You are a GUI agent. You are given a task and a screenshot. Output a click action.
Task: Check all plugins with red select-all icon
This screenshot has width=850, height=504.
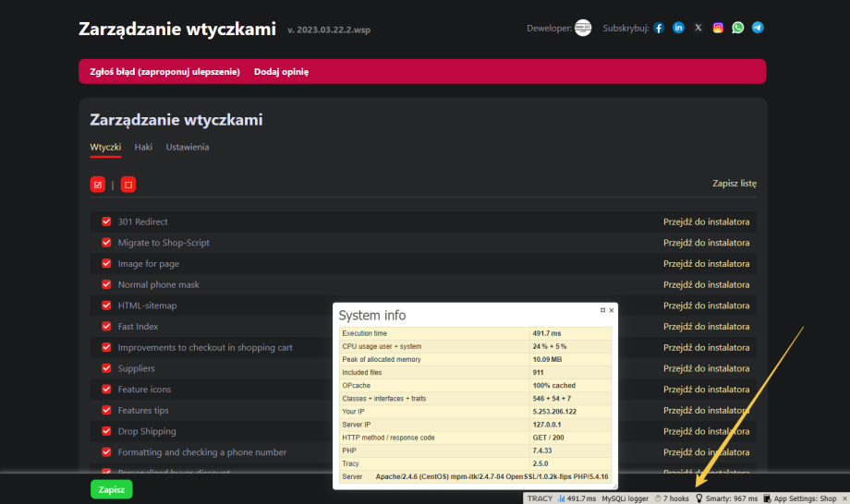point(98,185)
